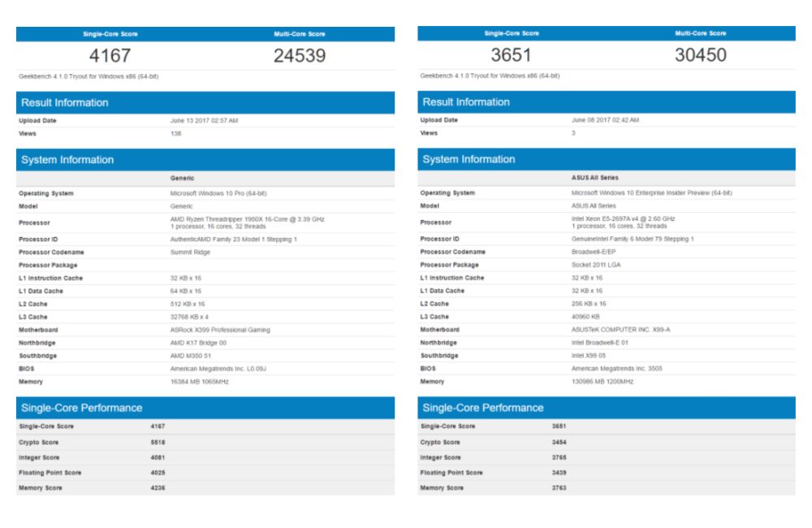Open the left Geekbench 4.1.0 Tryout link

(x=81, y=76)
